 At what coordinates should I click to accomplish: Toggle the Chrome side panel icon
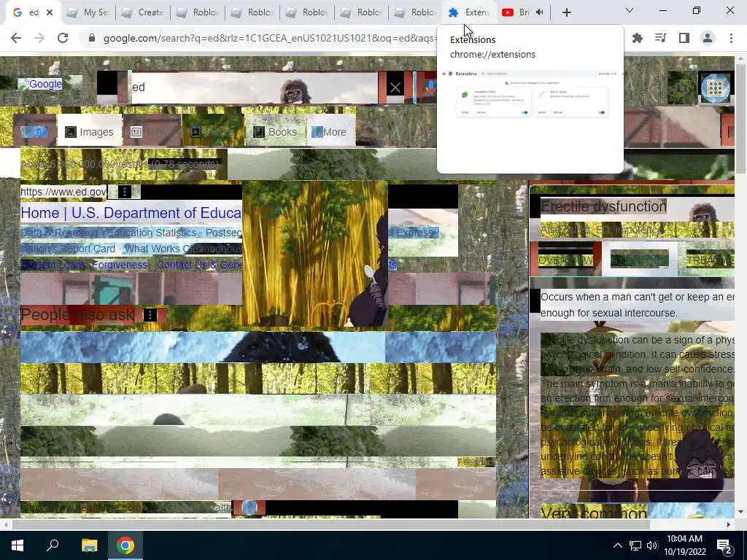tap(684, 38)
